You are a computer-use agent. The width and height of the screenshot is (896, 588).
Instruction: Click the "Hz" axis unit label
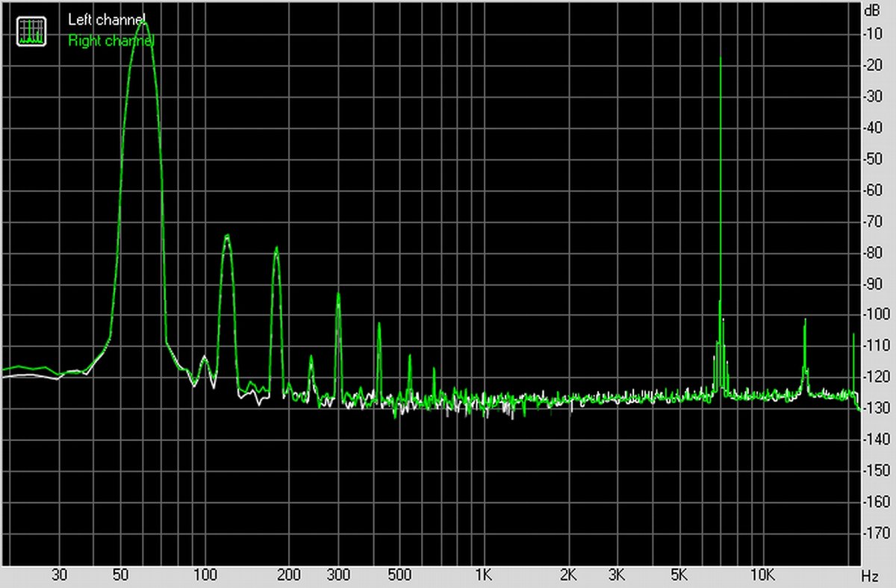pyautogui.click(x=870, y=576)
